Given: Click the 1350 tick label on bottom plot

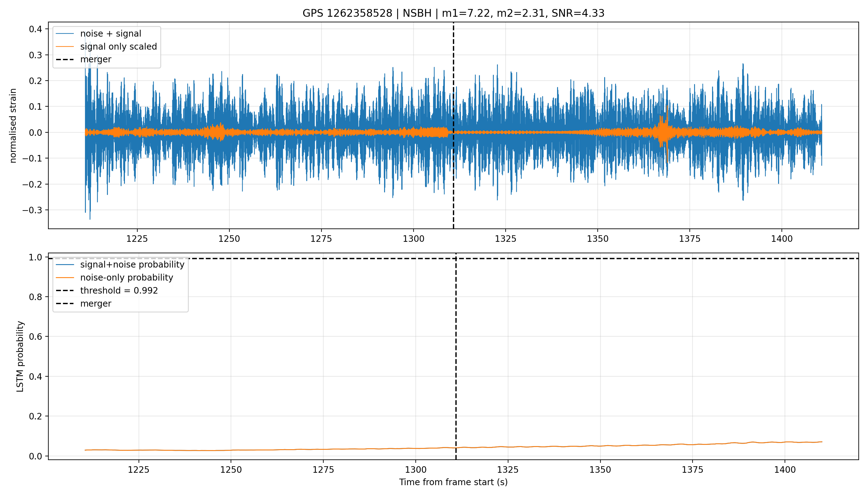Looking at the screenshot, I should pos(600,470).
